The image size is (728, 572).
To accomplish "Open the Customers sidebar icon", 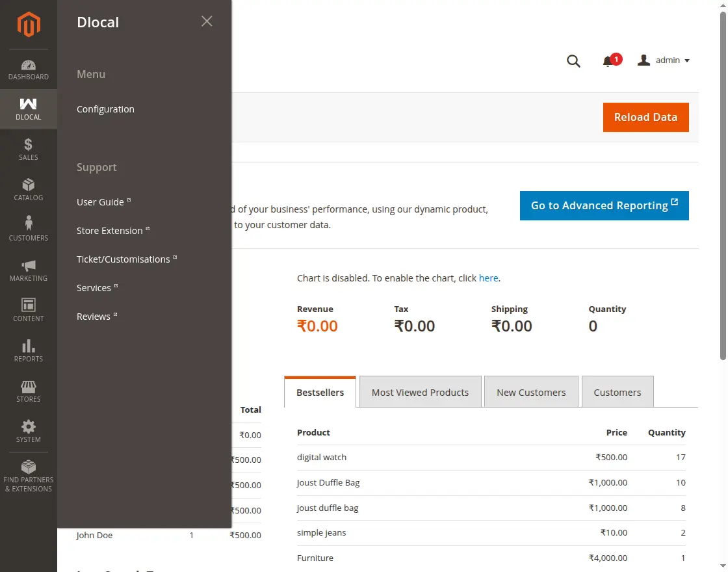I will click(28, 229).
